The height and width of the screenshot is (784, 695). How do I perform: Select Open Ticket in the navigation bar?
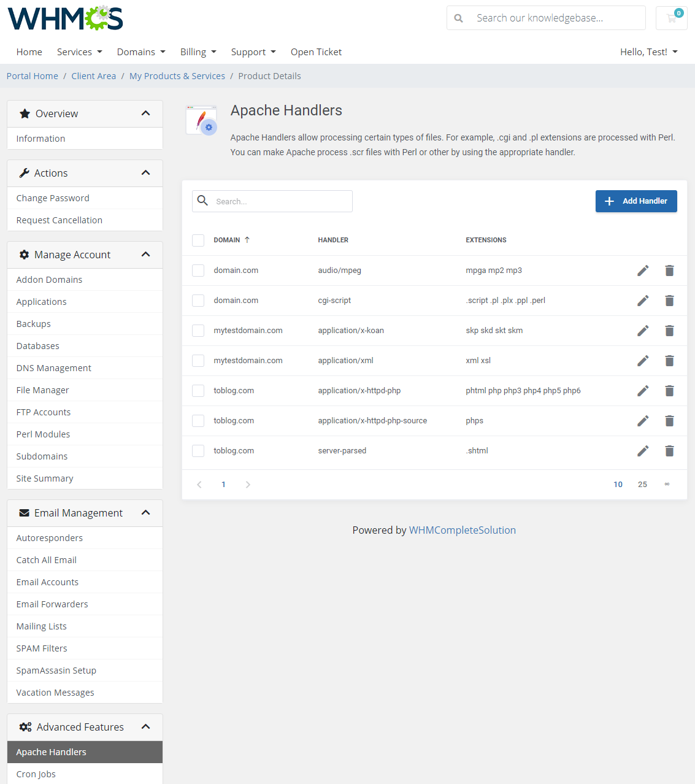pos(316,52)
